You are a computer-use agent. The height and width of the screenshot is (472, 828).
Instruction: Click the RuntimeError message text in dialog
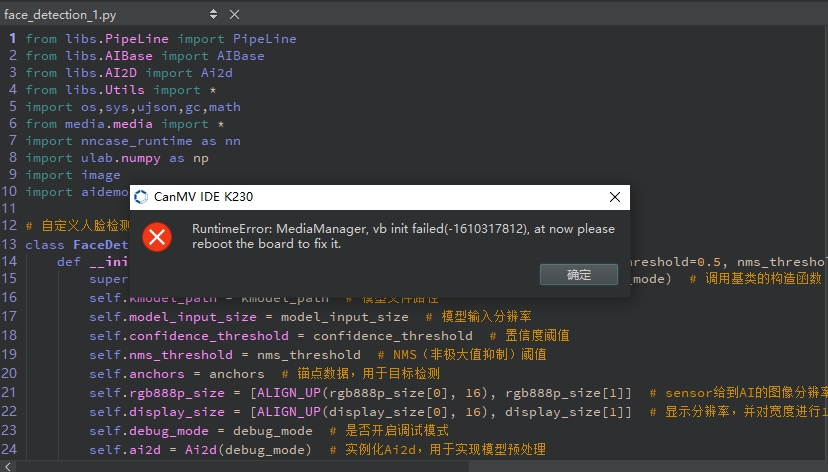click(x=403, y=236)
